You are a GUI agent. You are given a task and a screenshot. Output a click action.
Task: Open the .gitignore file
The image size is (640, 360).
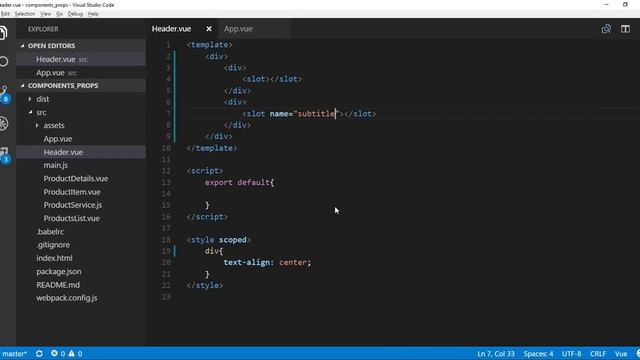coord(81,245)
